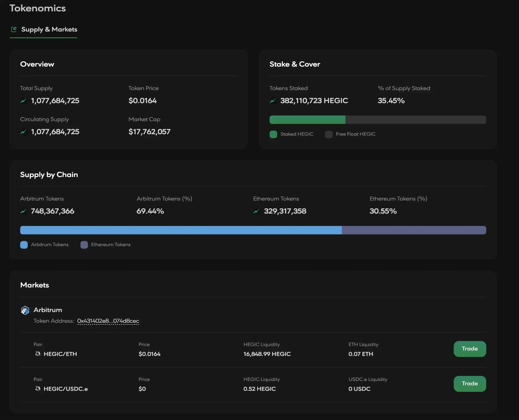Click the Stake & Cover card title
Image resolution: width=519 pixels, height=420 pixels.
point(295,64)
